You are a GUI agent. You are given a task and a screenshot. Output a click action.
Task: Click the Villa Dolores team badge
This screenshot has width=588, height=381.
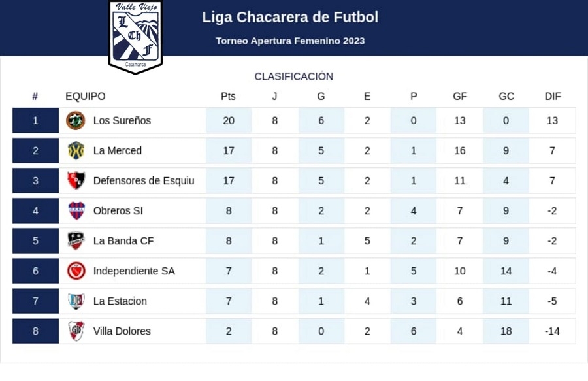pos(76,331)
